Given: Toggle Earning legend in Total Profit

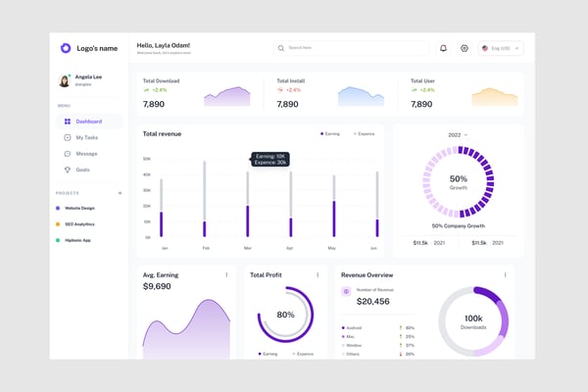Looking at the screenshot, I should point(268,354).
